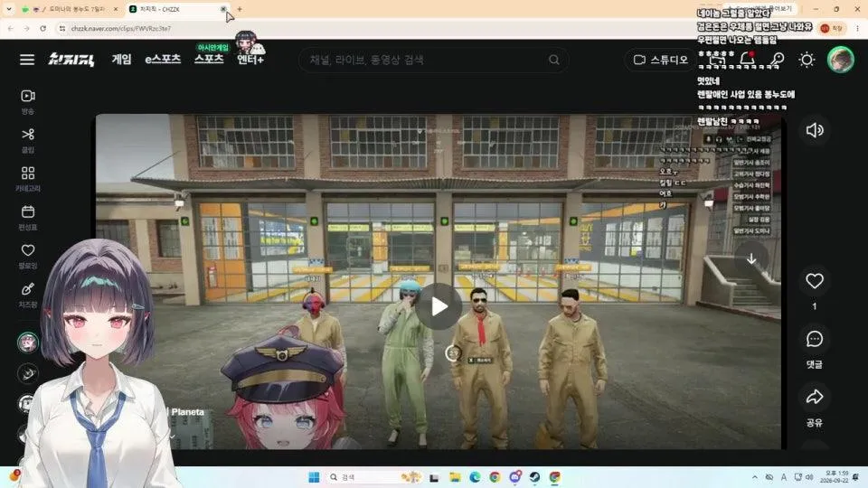Open the 게임 menu item
The height and width of the screenshot is (488, 868).
pos(122,59)
